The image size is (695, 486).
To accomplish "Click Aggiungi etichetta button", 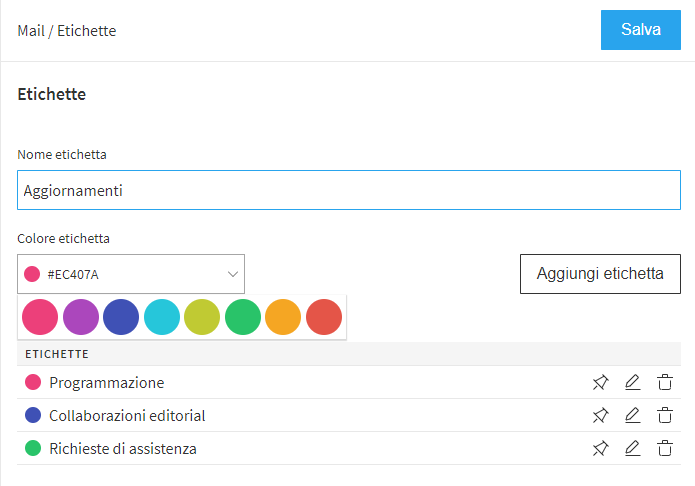I will [600, 274].
